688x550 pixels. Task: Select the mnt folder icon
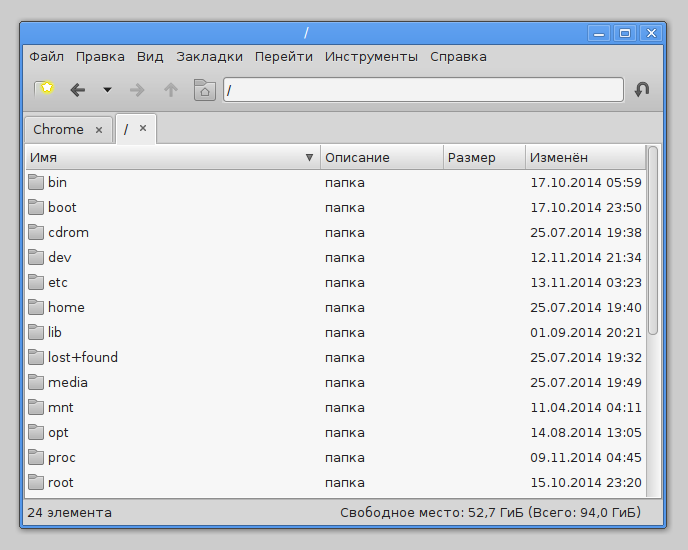coord(36,407)
